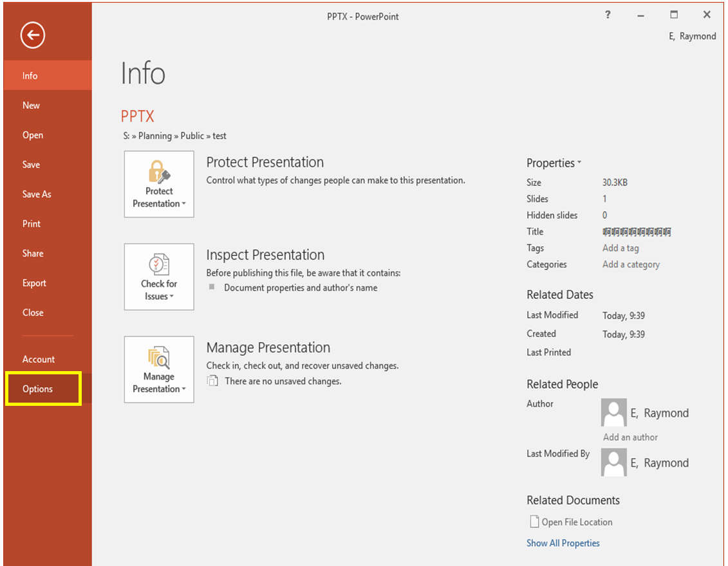Image resolution: width=728 pixels, height=566 pixels.
Task: Expand the Properties dropdown arrow
Action: (x=579, y=163)
